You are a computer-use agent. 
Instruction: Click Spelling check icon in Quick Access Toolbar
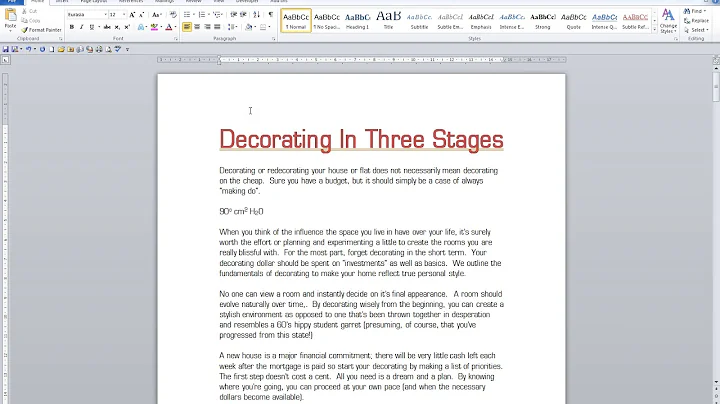pyautogui.click(x=118, y=49)
